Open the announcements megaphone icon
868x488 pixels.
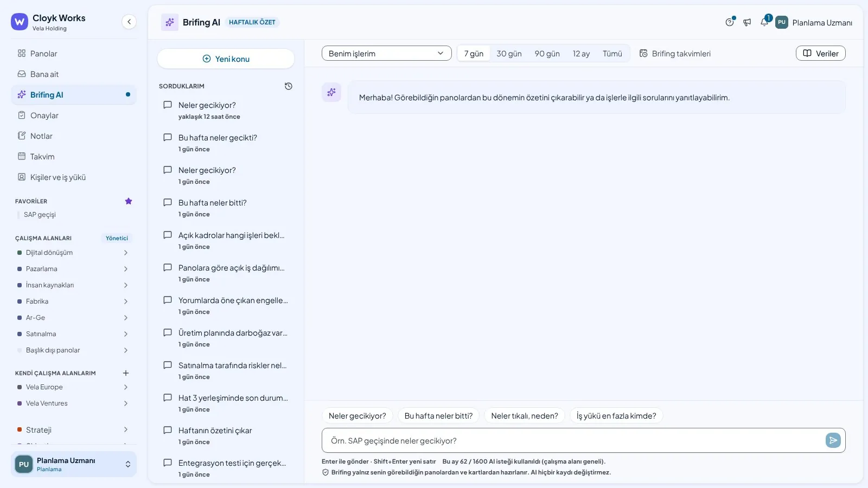[747, 22]
